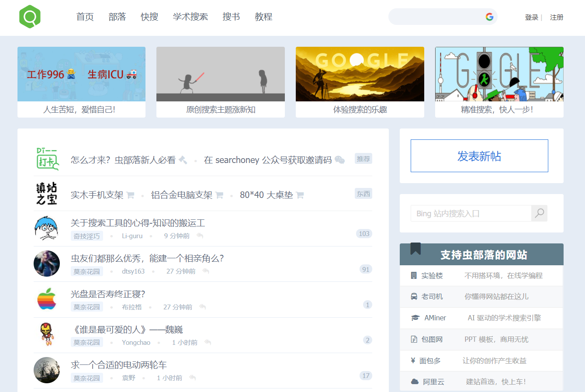The height and width of the screenshot is (392, 585).
Task: Click reply arrow icon in dtsy163's post row
Action: 206,271
